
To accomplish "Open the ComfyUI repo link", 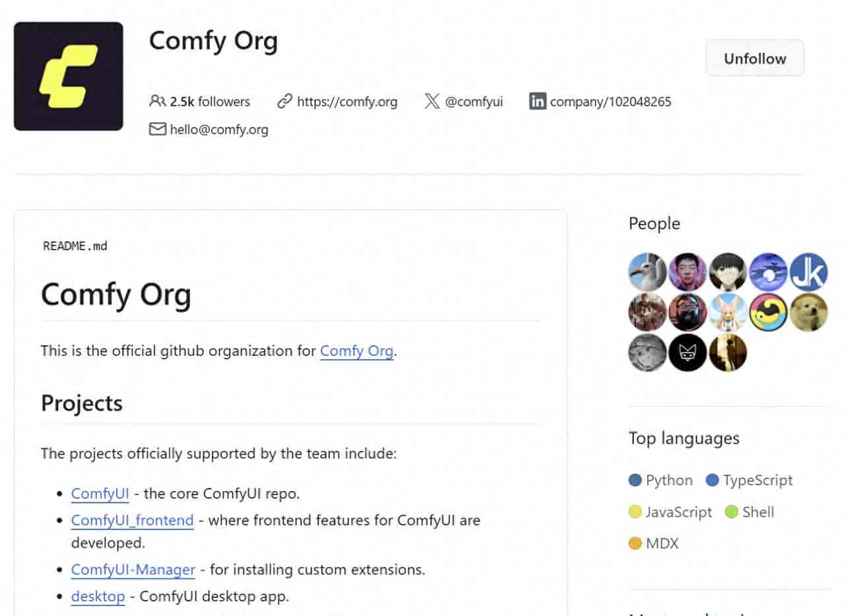I will pyautogui.click(x=100, y=493).
